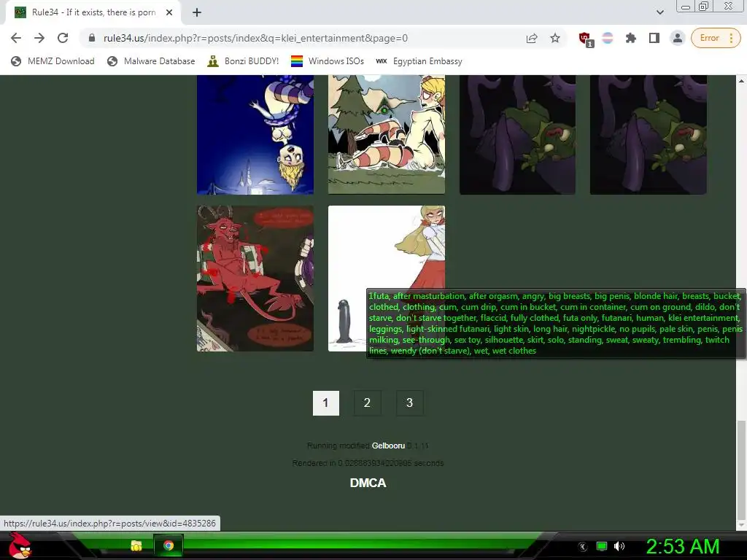Click the scrollbar down arrow
This screenshot has height=560, width=747.
pyautogui.click(x=741, y=525)
